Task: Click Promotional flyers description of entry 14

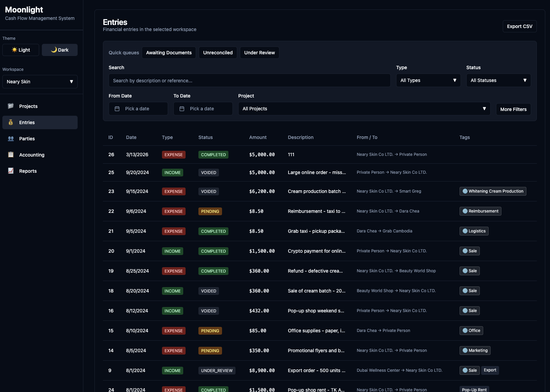Action: (x=316, y=351)
